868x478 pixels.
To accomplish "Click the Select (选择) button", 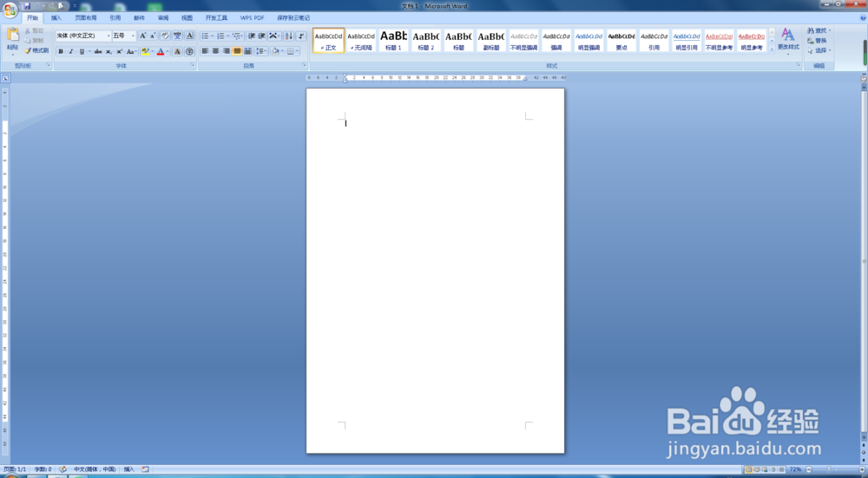I will click(x=819, y=50).
